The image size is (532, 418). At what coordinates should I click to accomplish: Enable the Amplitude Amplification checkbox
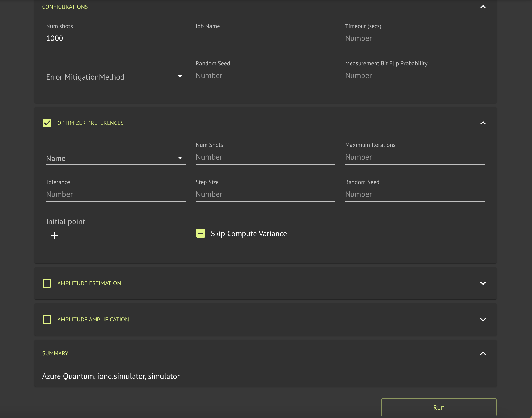tap(47, 320)
